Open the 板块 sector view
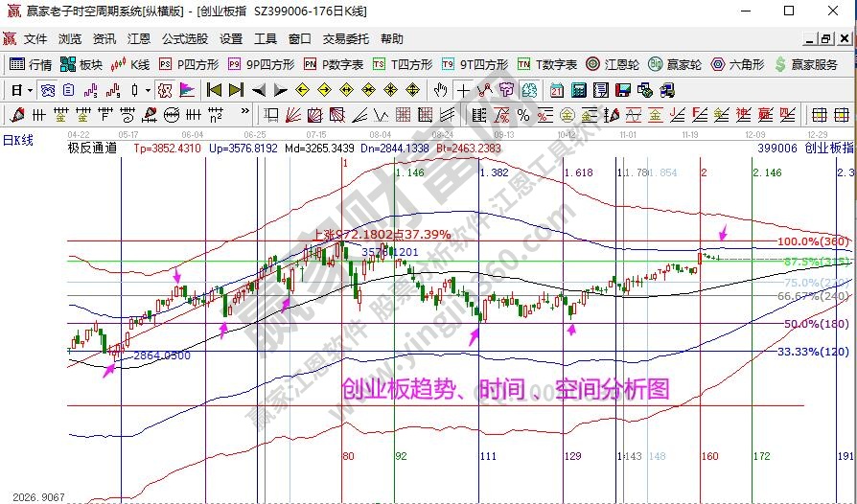The width and height of the screenshot is (857, 504). (81, 64)
